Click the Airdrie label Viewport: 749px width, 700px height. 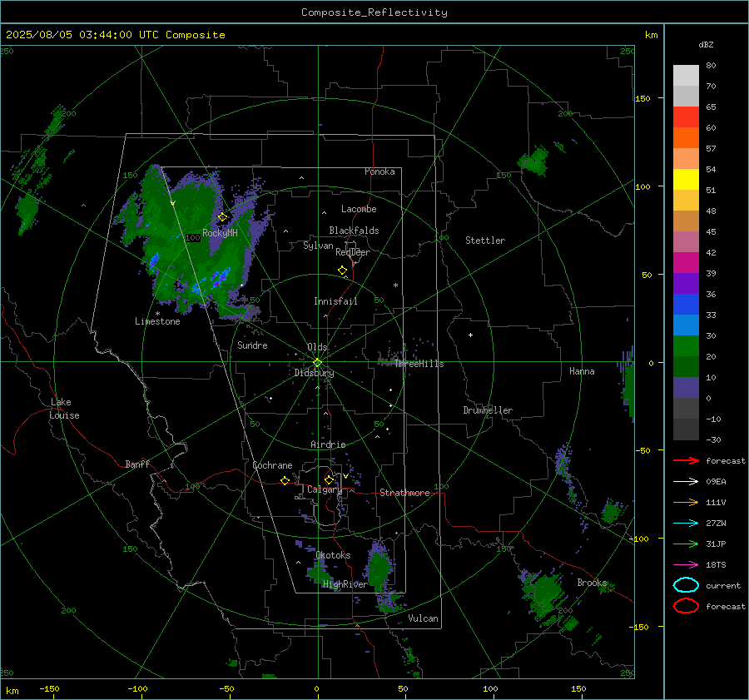[328, 444]
